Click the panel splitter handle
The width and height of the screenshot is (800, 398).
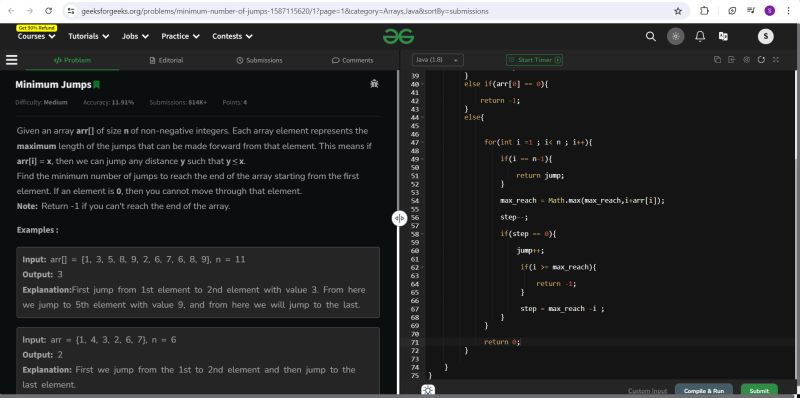399,218
